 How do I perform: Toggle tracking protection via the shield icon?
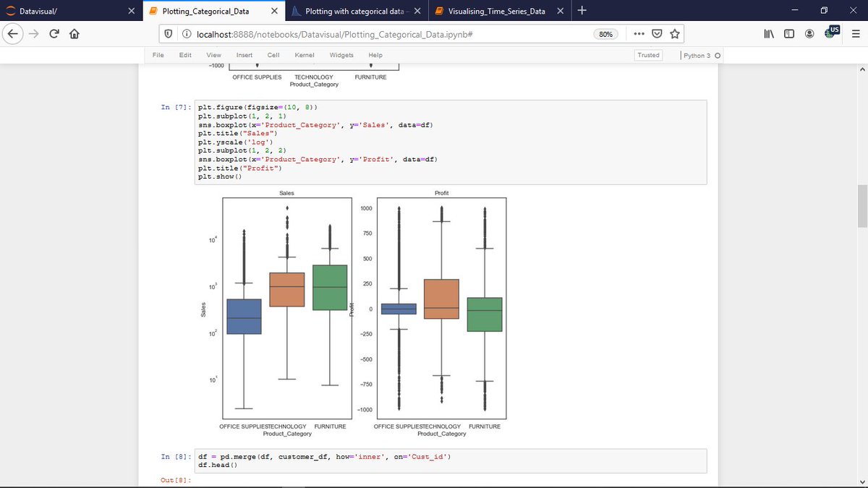167,33
